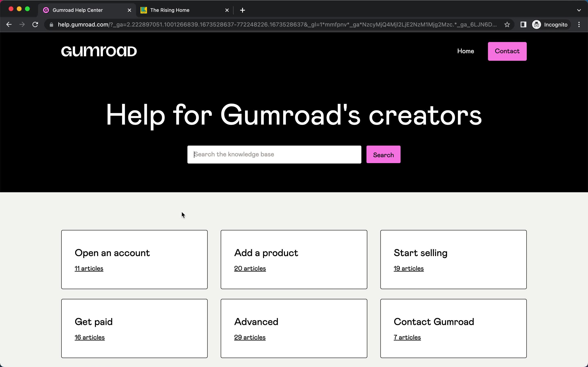Click the Contact button in navbar
This screenshot has width=588, height=367.
tap(507, 51)
